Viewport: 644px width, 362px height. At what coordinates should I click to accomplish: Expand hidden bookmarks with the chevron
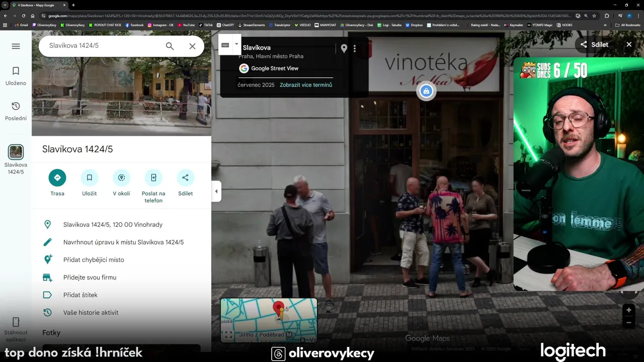[x=605, y=25]
